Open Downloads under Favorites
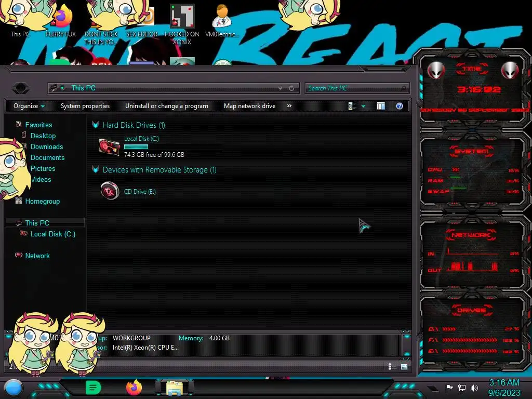This screenshot has height=399, width=532. point(47,147)
